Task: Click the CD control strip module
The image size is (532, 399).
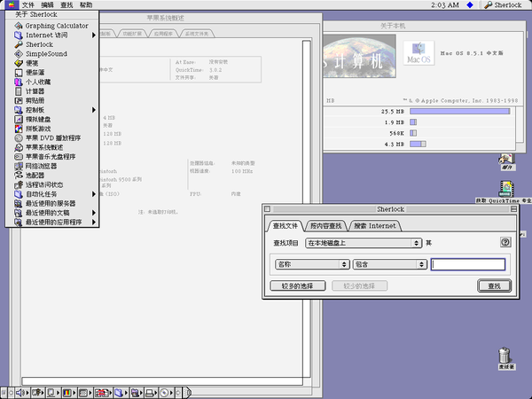Action: pos(165,393)
